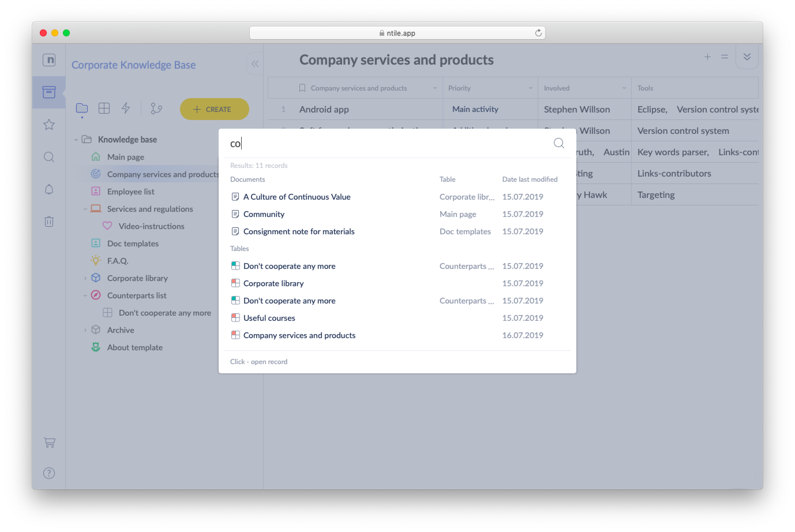Open Useful courses table result
Image resolution: width=795 pixels, height=532 pixels.
[269, 318]
